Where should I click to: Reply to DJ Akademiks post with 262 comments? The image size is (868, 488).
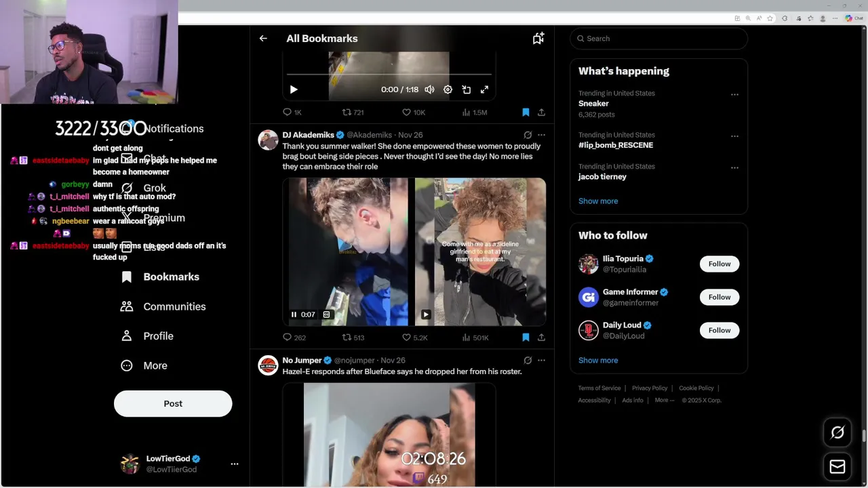pos(294,338)
